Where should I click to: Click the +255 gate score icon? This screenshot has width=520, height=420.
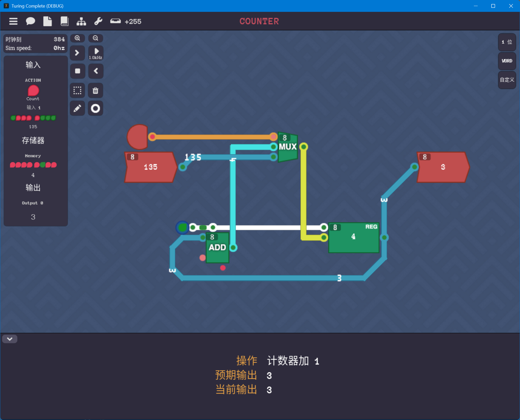click(115, 21)
